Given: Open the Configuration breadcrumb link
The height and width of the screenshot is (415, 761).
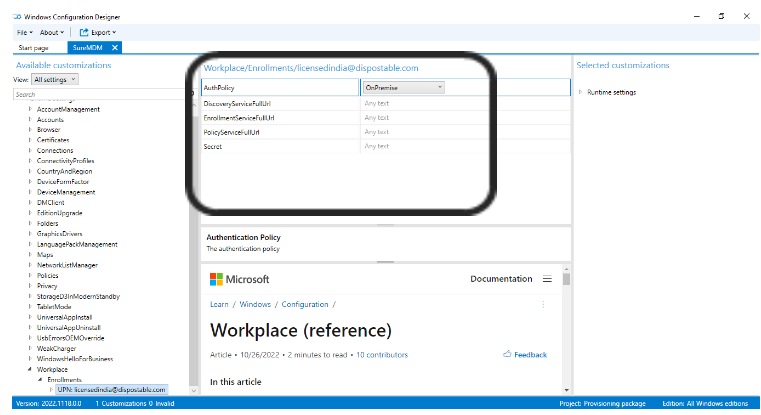Looking at the screenshot, I should (305, 304).
